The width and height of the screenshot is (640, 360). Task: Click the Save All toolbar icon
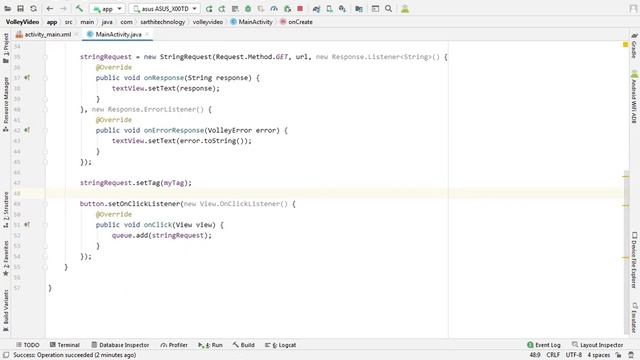20,9
